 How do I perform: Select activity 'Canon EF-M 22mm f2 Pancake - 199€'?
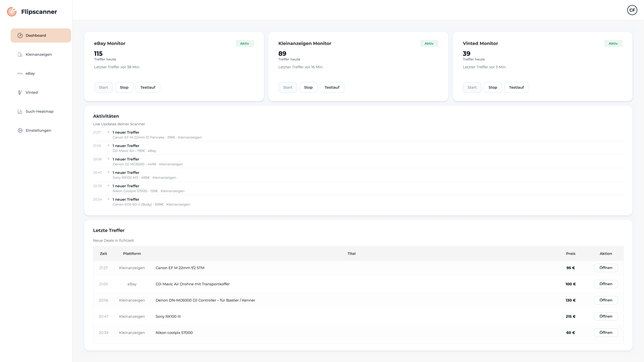click(358, 135)
